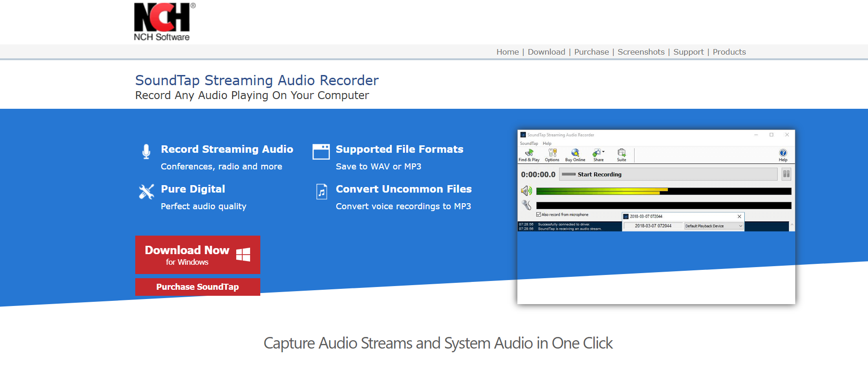Open the Default Playback Device dropdown
This screenshot has height=368, width=868.
click(714, 226)
